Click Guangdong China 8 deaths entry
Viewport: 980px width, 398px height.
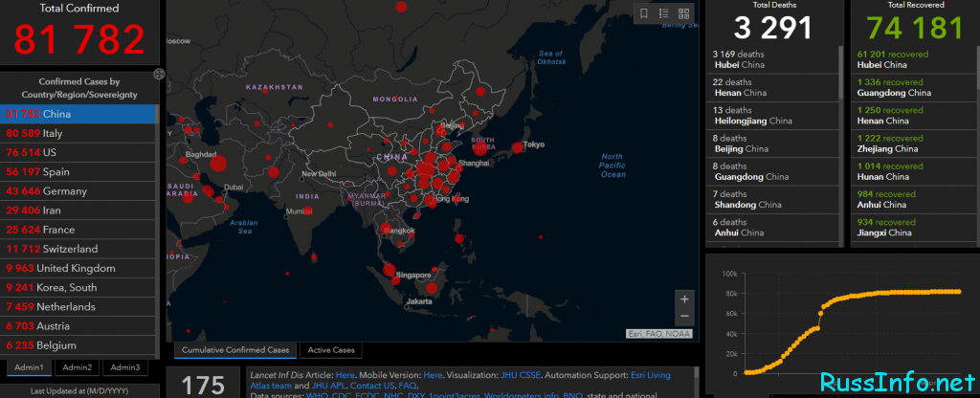pos(772,172)
